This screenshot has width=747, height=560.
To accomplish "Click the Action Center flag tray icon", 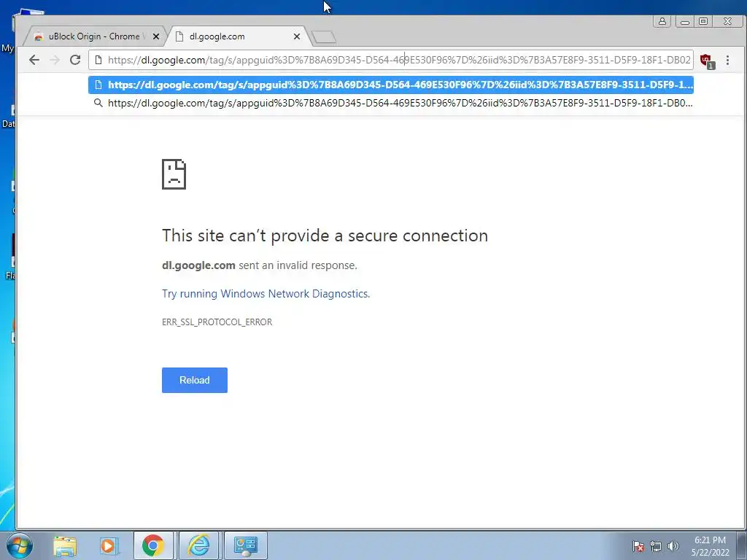I will (638, 546).
